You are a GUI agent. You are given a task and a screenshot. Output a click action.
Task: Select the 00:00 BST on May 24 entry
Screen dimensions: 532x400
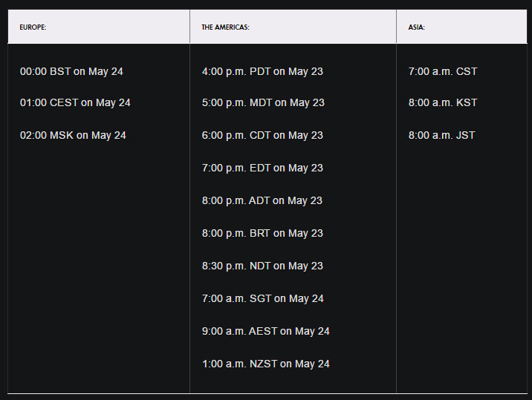[71, 72]
